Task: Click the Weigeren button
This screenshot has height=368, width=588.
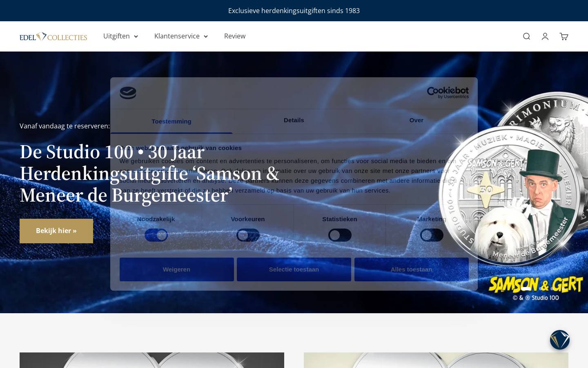Action: 177,269
